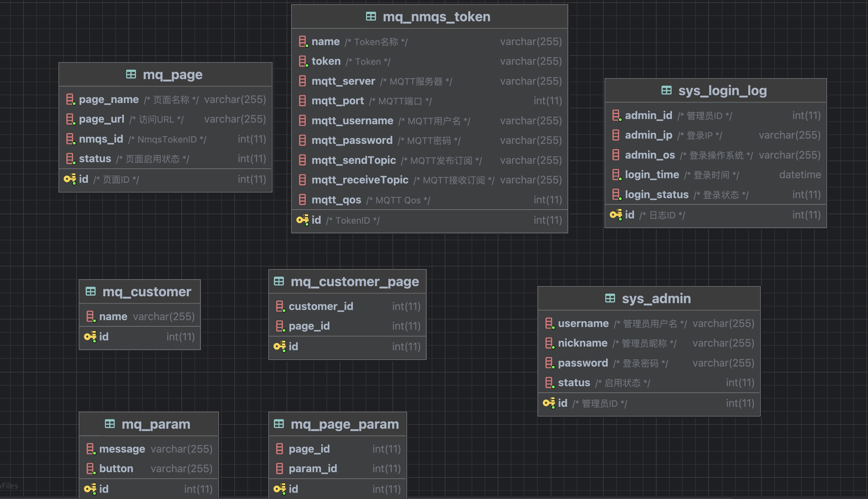Screen dimensions: 868x499
Task: Click the column icon beside customer_id
Action: coord(280,306)
